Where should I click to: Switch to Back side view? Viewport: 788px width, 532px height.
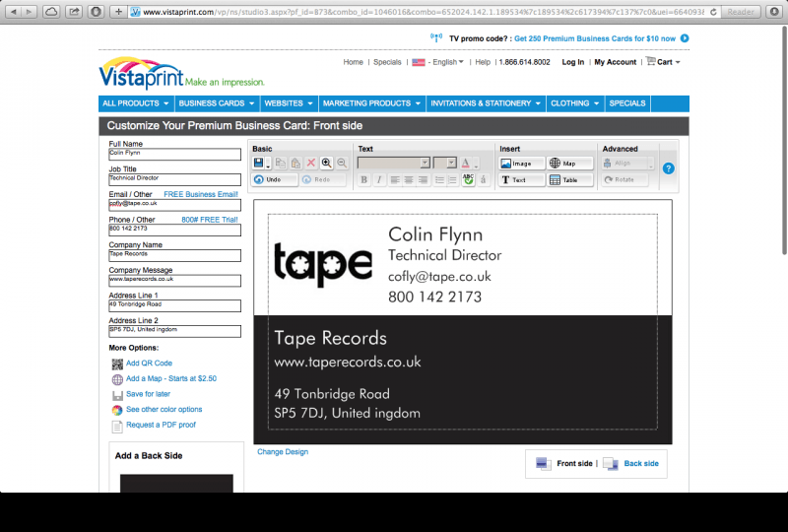(641, 464)
